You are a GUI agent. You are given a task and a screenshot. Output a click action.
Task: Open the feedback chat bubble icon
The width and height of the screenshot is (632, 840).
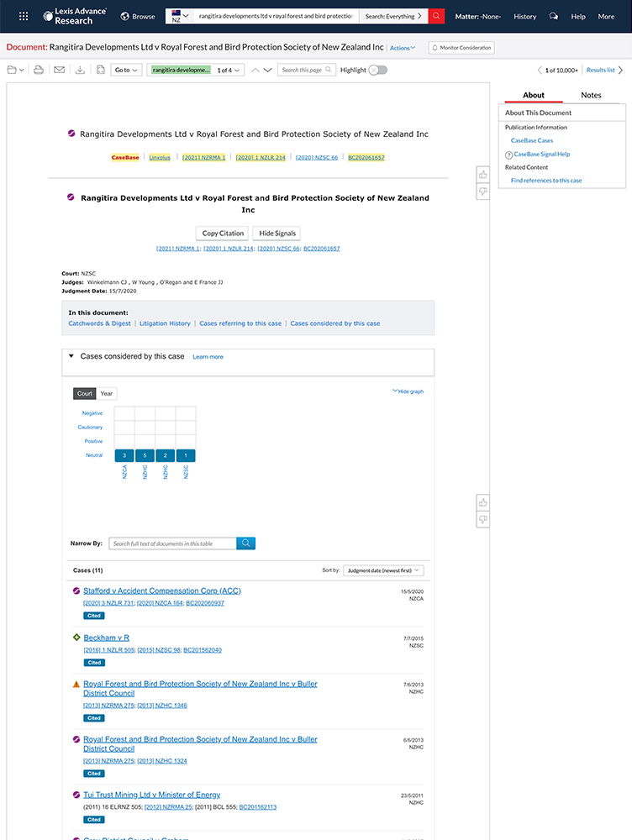(x=553, y=16)
